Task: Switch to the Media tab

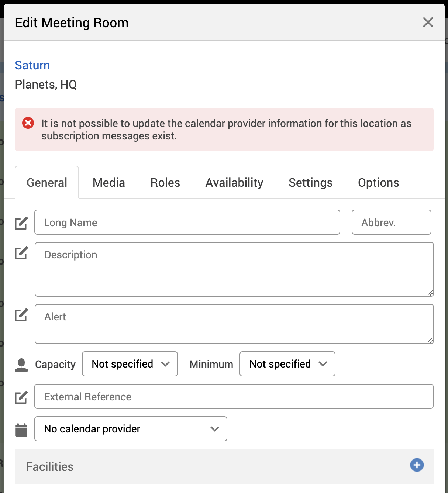Action: click(109, 183)
